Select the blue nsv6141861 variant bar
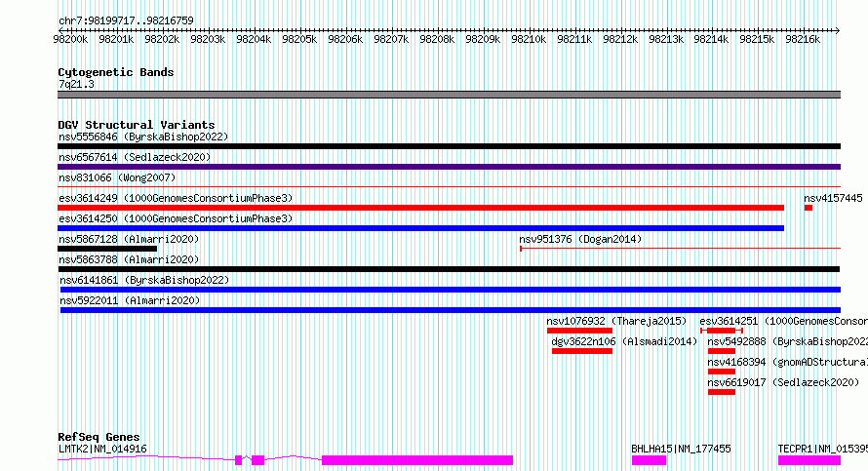The width and height of the screenshot is (868, 471). [x=451, y=290]
